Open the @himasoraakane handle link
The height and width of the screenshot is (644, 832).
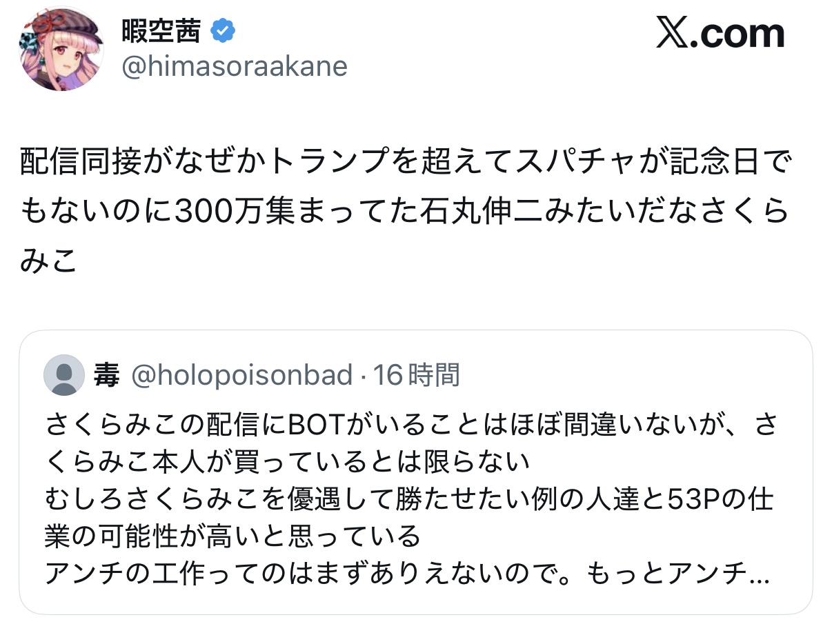pyautogui.click(x=235, y=67)
